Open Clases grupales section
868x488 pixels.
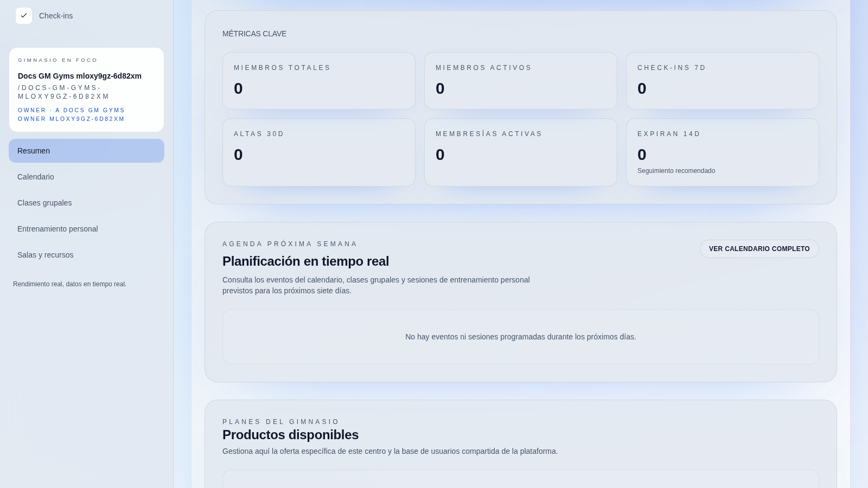[x=44, y=203]
